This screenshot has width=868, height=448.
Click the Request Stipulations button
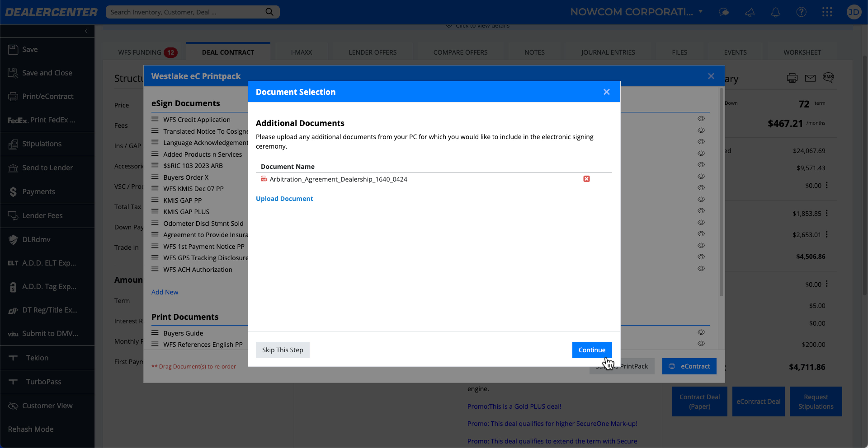pos(816,401)
